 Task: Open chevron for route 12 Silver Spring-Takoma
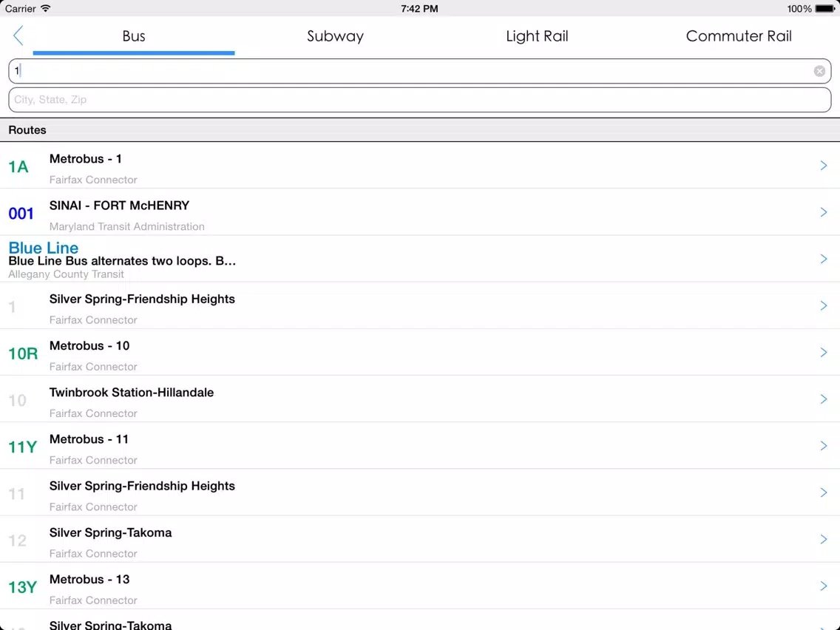(x=824, y=539)
